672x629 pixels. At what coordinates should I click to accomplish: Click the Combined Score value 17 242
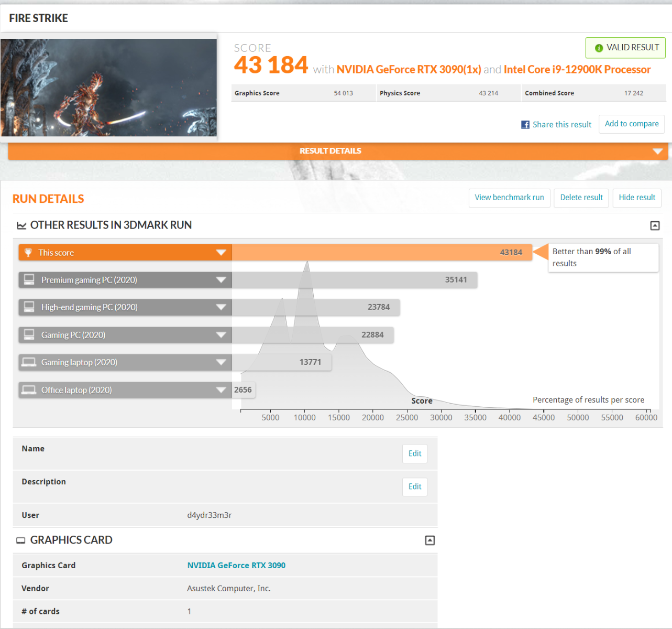point(634,93)
